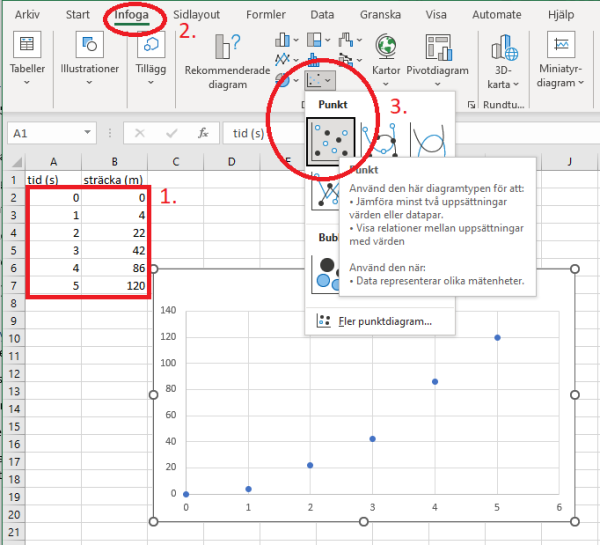Image resolution: width=600 pixels, height=545 pixels.
Task: Select the data point at value 120
Action: pyautogui.click(x=497, y=337)
